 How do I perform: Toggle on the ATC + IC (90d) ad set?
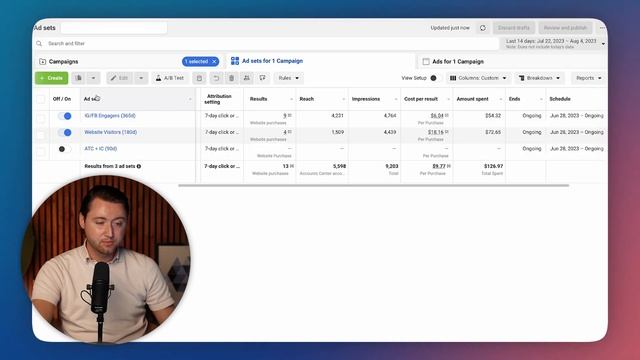[x=64, y=149]
